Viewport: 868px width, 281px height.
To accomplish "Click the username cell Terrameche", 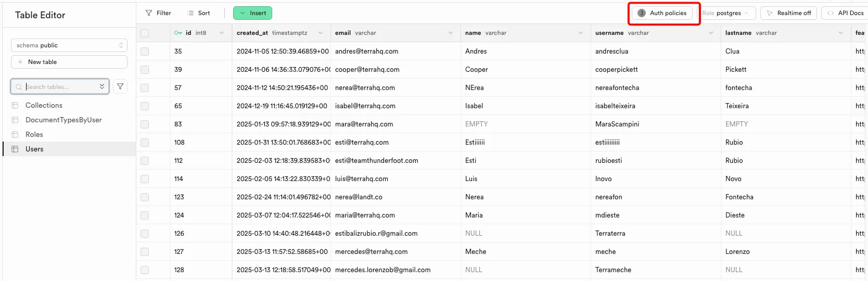I will point(656,270).
